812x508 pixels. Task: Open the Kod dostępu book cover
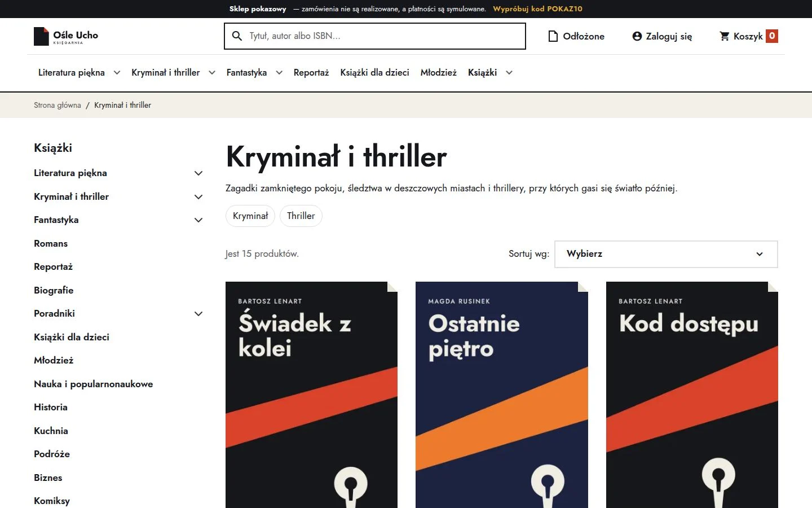point(692,395)
